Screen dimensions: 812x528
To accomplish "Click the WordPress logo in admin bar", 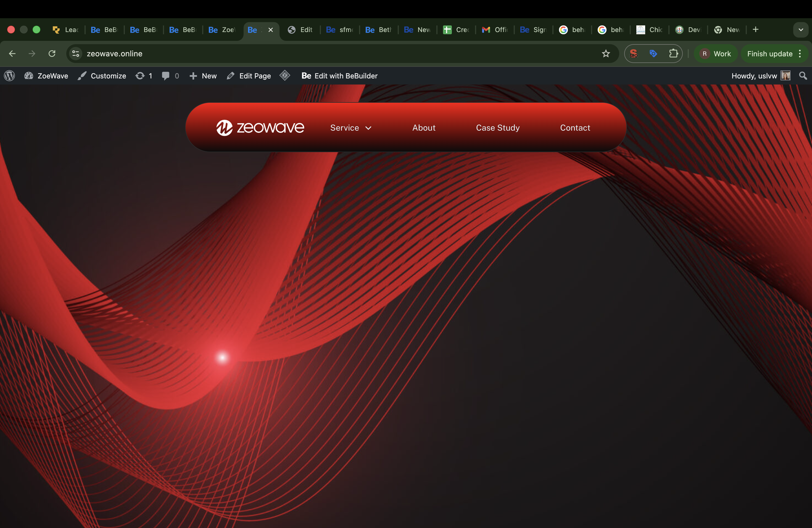I will click(10, 76).
